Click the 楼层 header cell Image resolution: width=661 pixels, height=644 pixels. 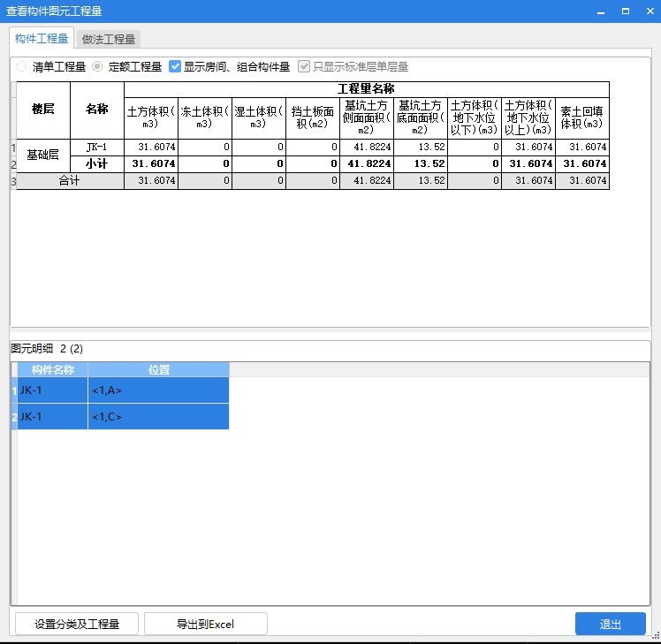pyautogui.click(x=43, y=110)
